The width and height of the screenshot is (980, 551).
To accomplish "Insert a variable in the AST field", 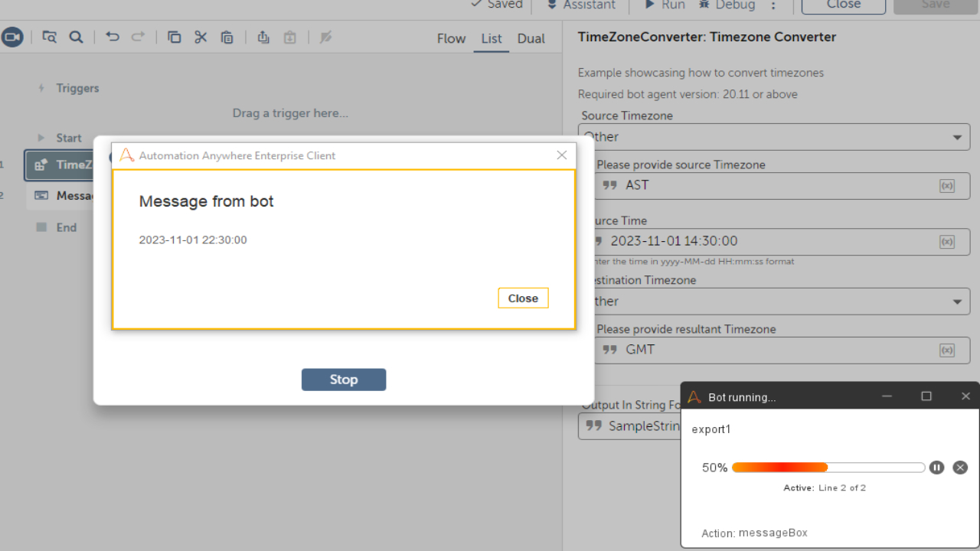I will [x=947, y=185].
